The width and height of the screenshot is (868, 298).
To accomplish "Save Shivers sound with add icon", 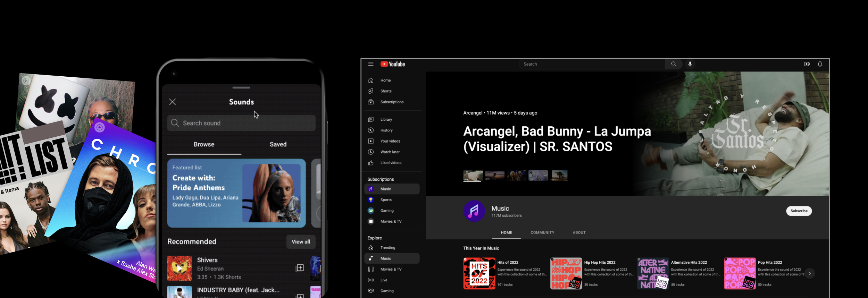I will (300, 268).
